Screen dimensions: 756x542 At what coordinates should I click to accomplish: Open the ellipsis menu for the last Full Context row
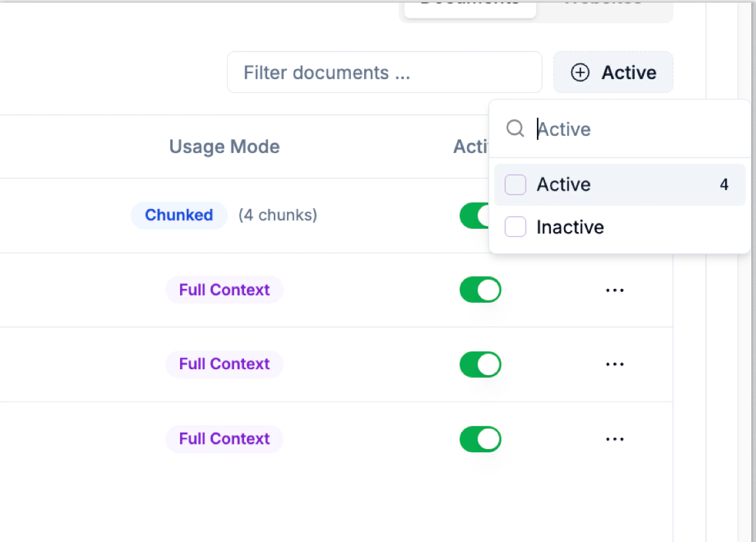[614, 439]
